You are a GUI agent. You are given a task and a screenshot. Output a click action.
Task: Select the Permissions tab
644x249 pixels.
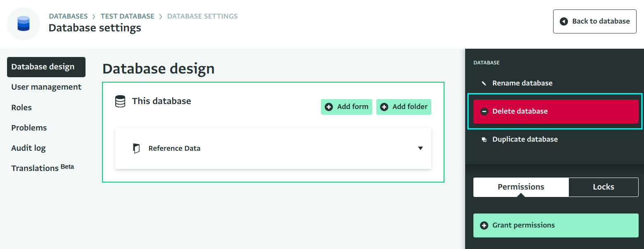point(521,187)
